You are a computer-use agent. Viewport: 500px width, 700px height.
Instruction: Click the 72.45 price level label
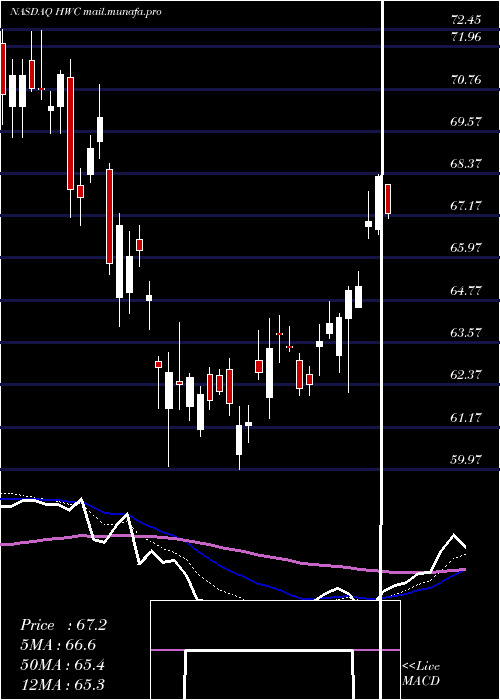coord(466,20)
